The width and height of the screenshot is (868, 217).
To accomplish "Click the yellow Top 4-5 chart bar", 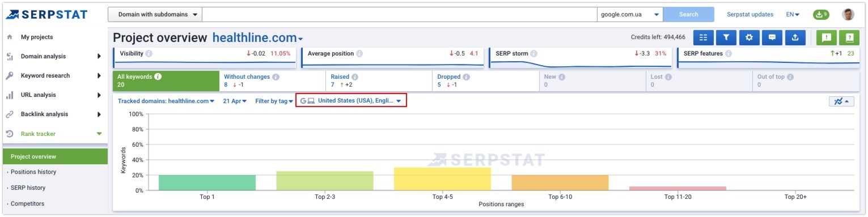I will pyautogui.click(x=442, y=179).
